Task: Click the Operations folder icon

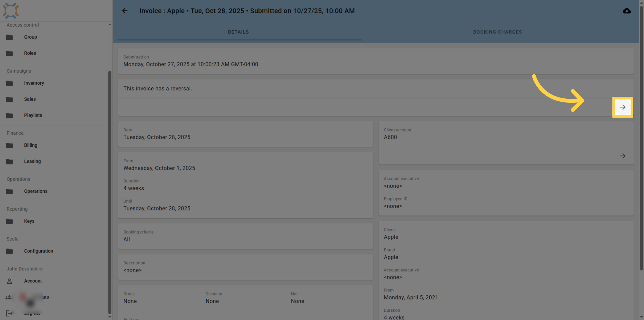Action: 9,191
